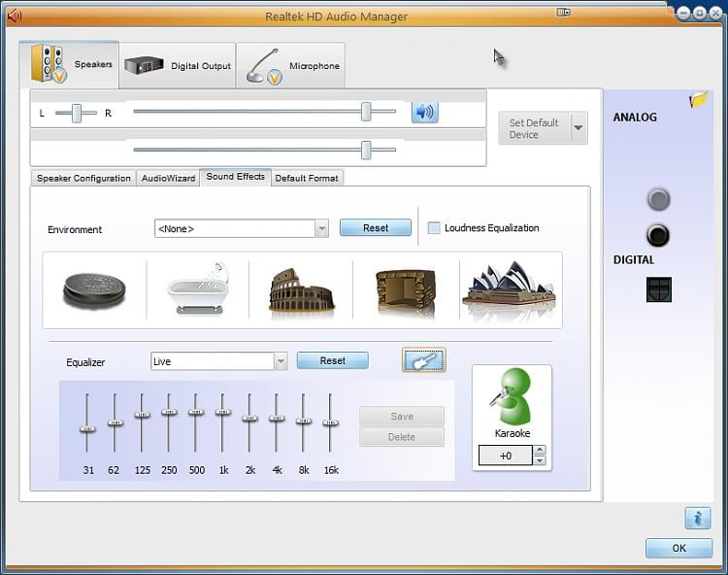Confirm with the OK button
Viewport: 728px width, 575px height.
[x=678, y=548]
